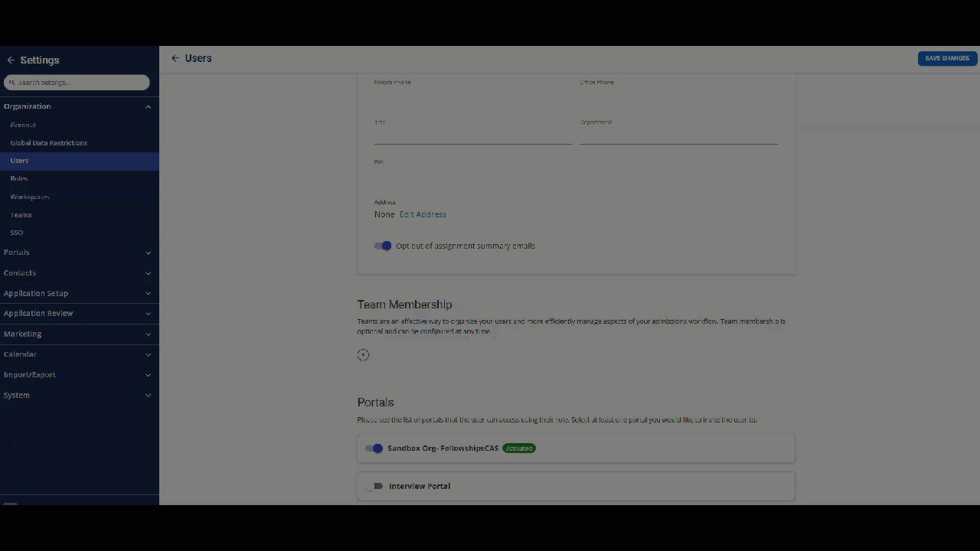Disable opt out of assignment summary emails

(x=382, y=246)
